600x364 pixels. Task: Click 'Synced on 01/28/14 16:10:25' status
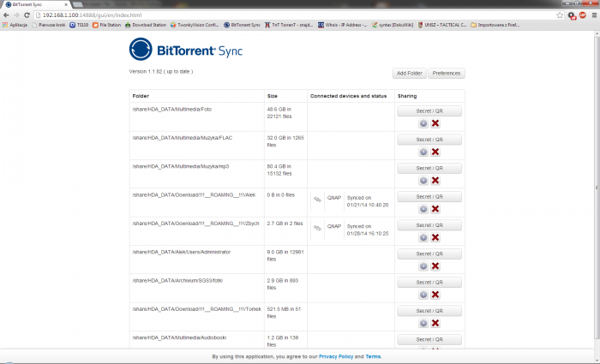pos(368,230)
